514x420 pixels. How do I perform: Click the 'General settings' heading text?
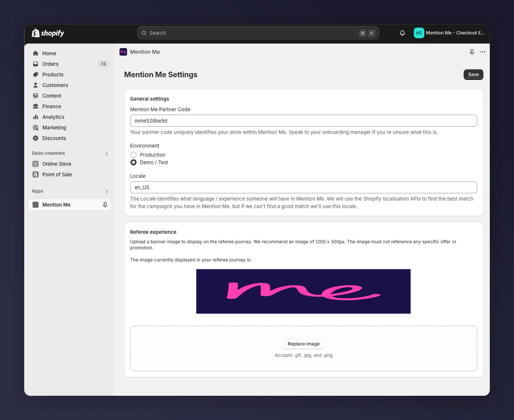149,99
